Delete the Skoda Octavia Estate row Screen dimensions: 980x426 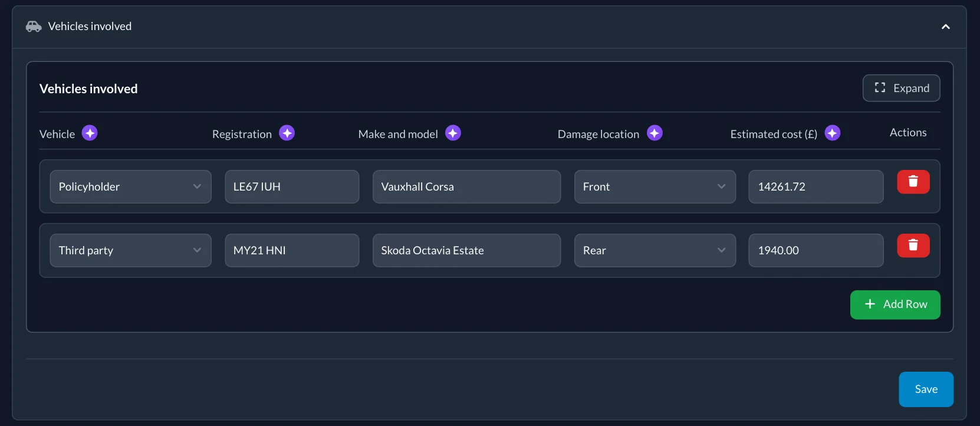913,245
